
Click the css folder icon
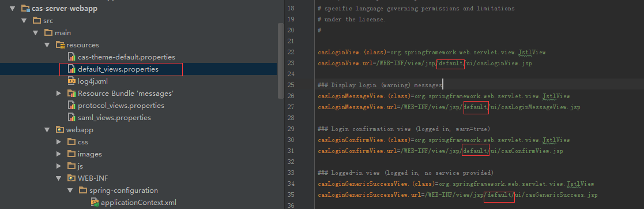[x=71, y=142]
